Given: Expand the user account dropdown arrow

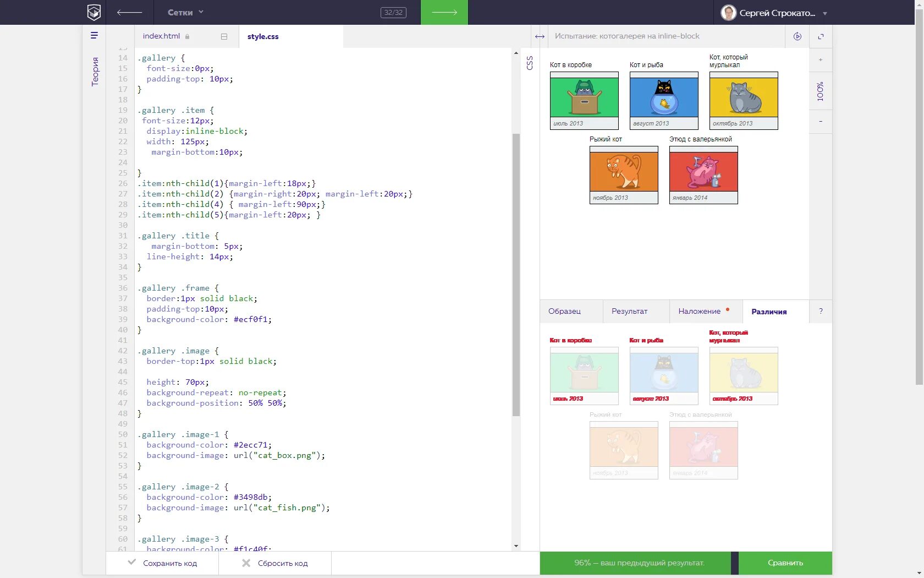Looking at the screenshot, I should tap(825, 13).
